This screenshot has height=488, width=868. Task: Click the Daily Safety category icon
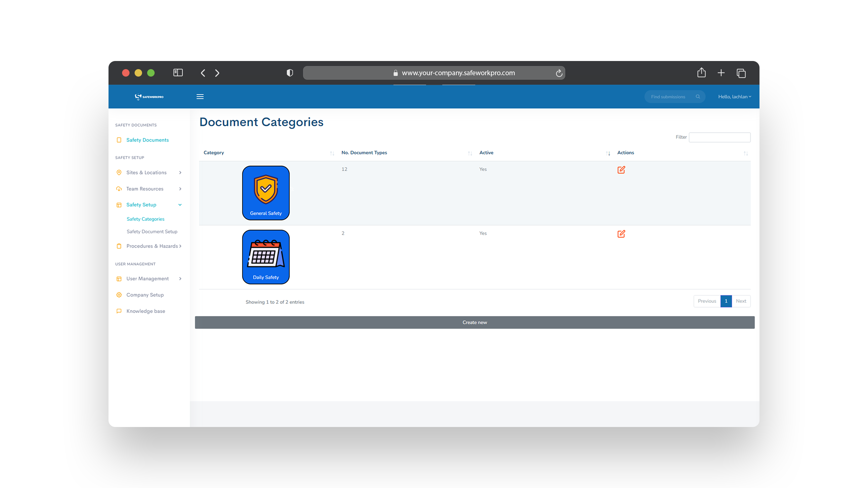[265, 257]
